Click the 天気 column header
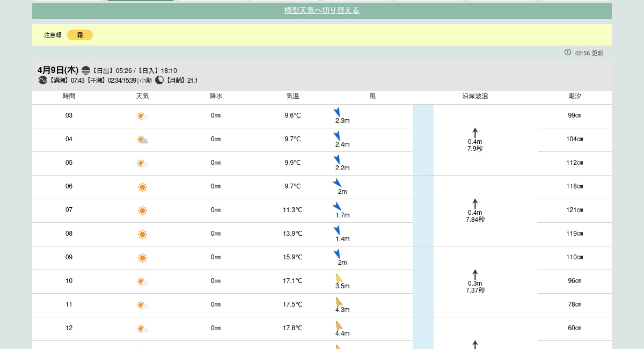The width and height of the screenshot is (644, 349). [x=142, y=97]
